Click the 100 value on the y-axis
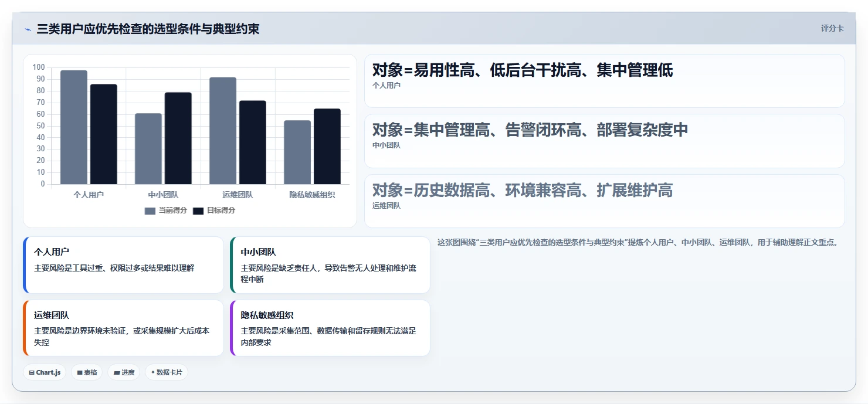 point(39,67)
